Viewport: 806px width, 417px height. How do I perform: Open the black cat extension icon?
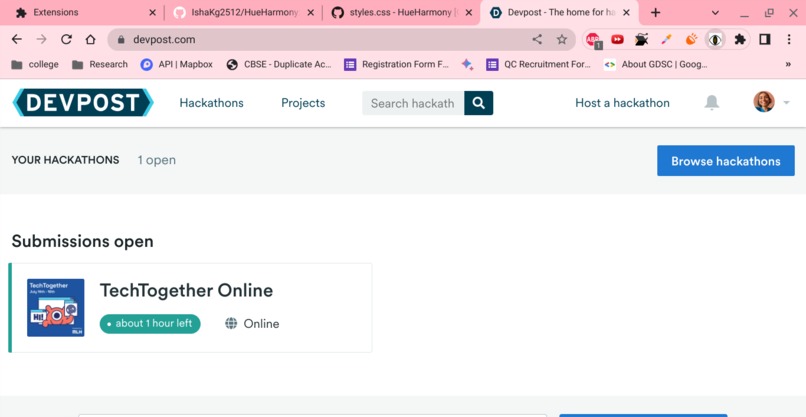(642, 40)
